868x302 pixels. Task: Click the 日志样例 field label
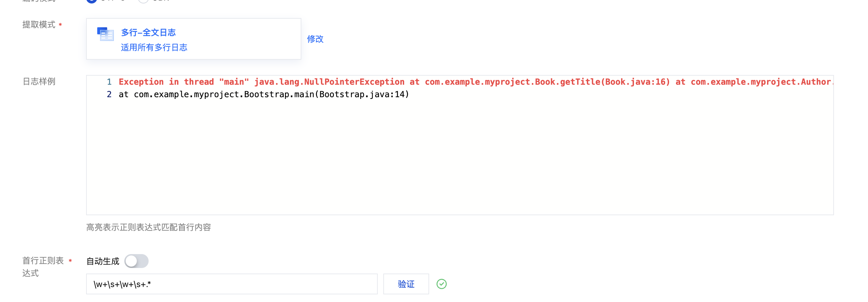coord(39,82)
